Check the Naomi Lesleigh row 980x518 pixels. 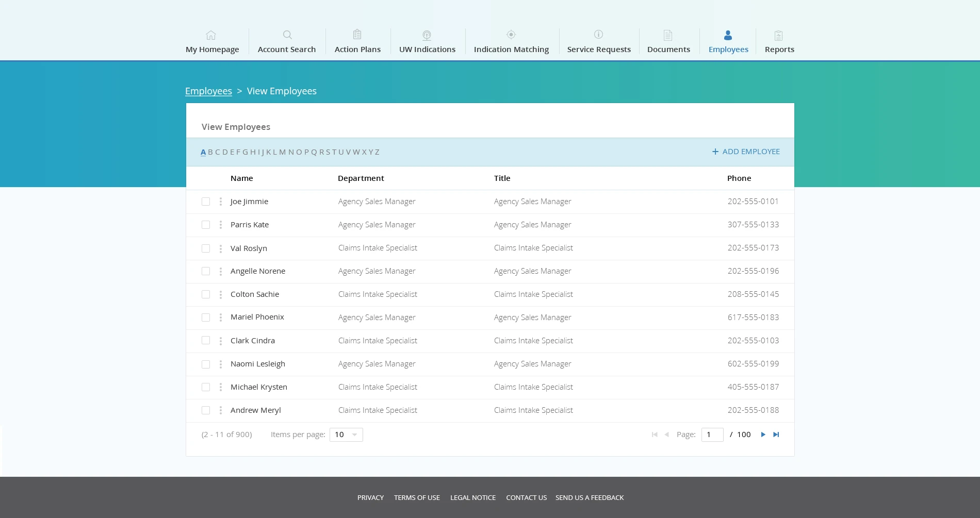(x=206, y=364)
